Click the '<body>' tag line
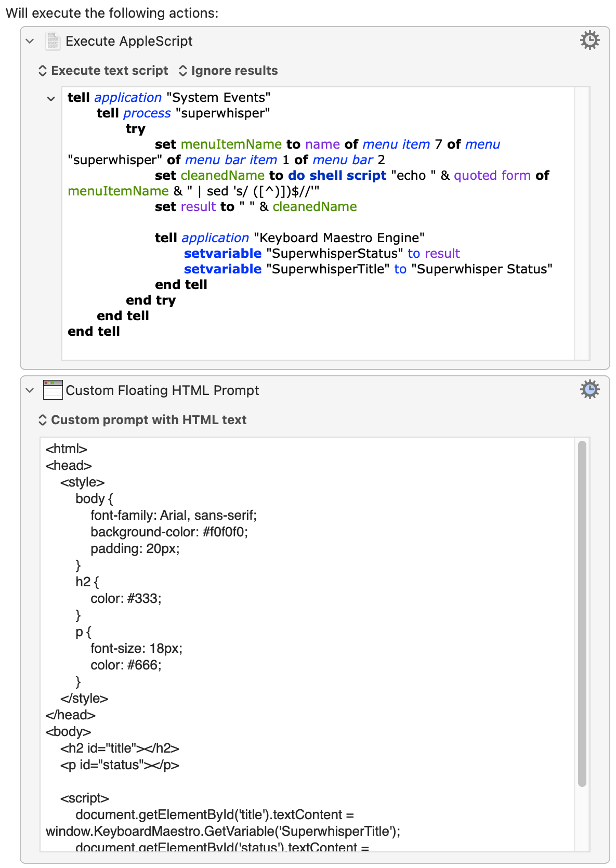616x868 pixels. [68, 732]
